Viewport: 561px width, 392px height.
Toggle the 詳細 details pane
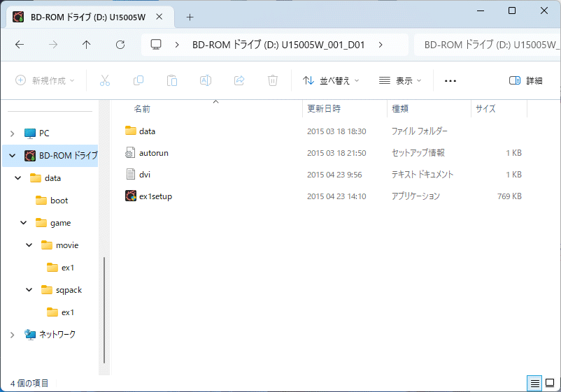pos(525,81)
